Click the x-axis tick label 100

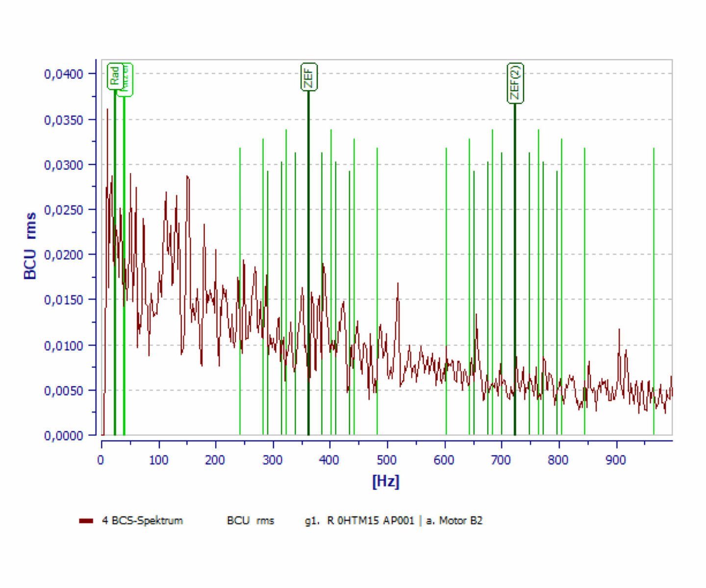[158, 460]
